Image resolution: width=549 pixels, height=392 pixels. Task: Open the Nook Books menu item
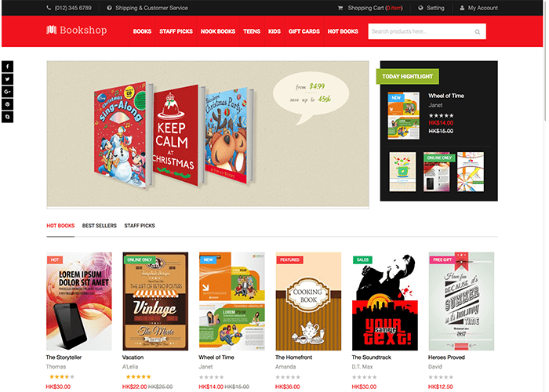218,31
